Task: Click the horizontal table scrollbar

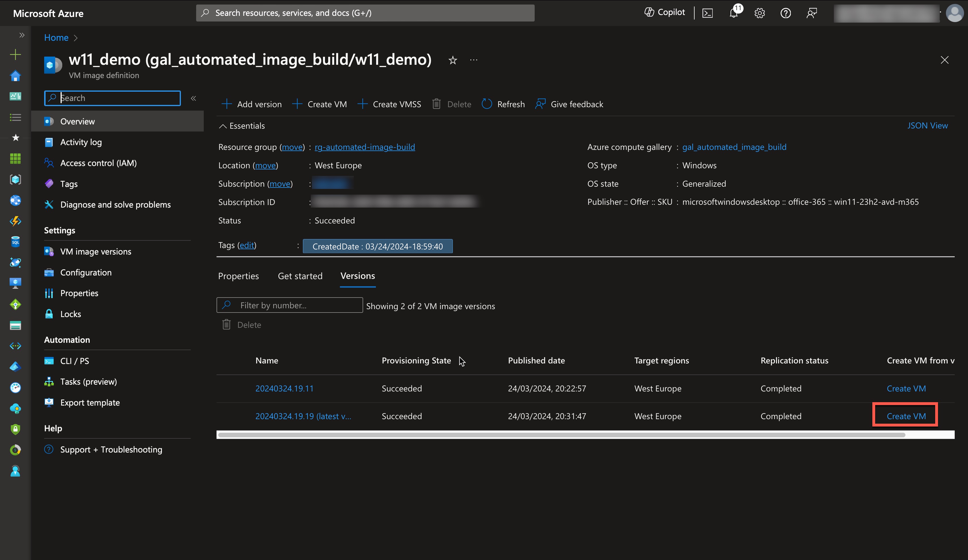Action: pyautogui.click(x=561, y=435)
